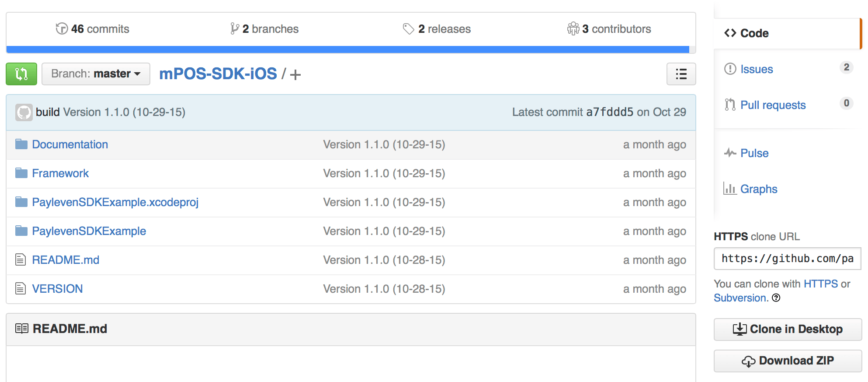Screen dimensions: 868x382
Task: Click the commits clock icon
Action: click(62, 29)
